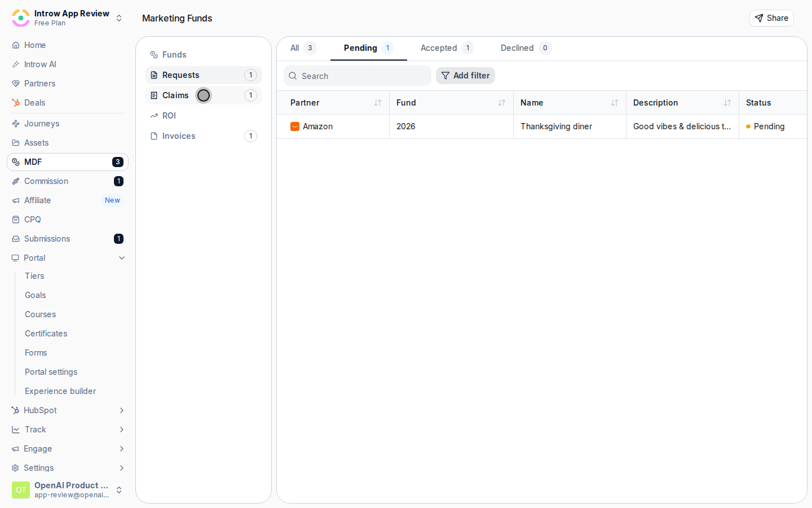Screen dimensions: 812x508
Task: Expand the Track section chevron
Action: point(122,430)
